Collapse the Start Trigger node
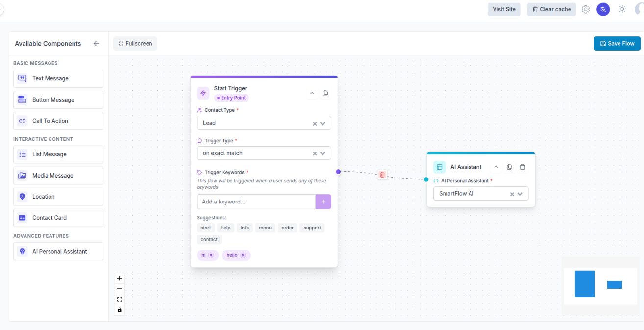This screenshot has width=644, height=330. pos(312,93)
